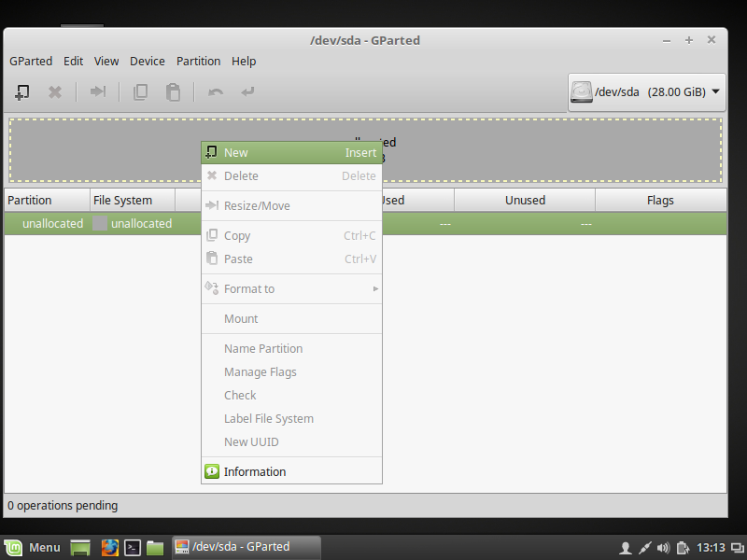Click the network connection tray icon
The width and height of the screenshot is (747, 560).
pyautogui.click(x=644, y=548)
